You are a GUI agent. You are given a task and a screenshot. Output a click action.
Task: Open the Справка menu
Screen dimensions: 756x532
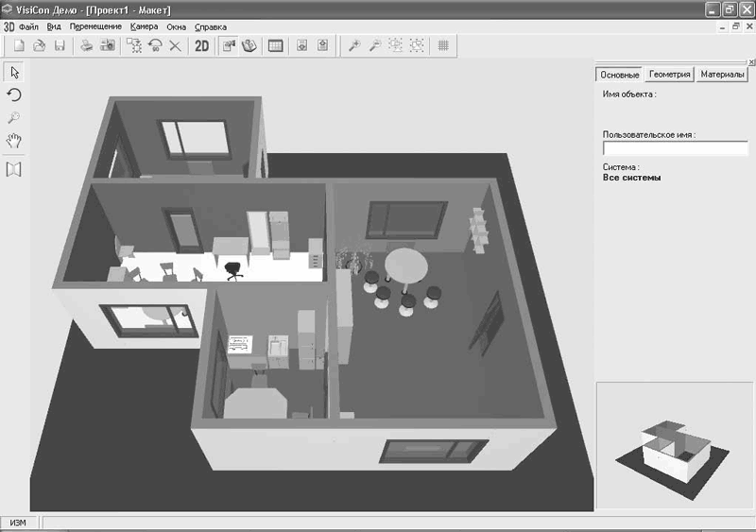(x=211, y=27)
